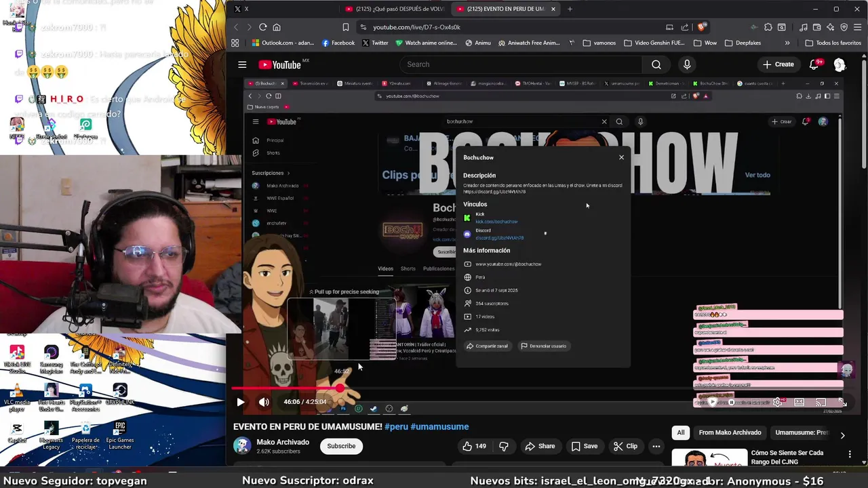Viewport: 868px width, 488px height.
Task: Reload the current YouTube page
Action: point(263,27)
